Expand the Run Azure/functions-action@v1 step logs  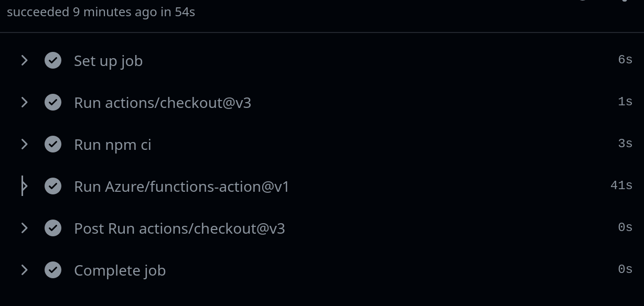[x=24, y=186]
